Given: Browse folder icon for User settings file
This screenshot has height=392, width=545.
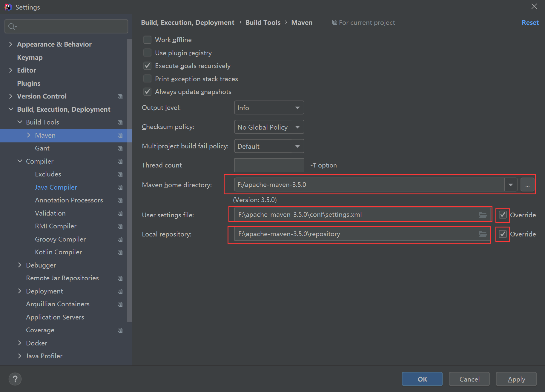Looking at the screenshot, I should 483,215.
